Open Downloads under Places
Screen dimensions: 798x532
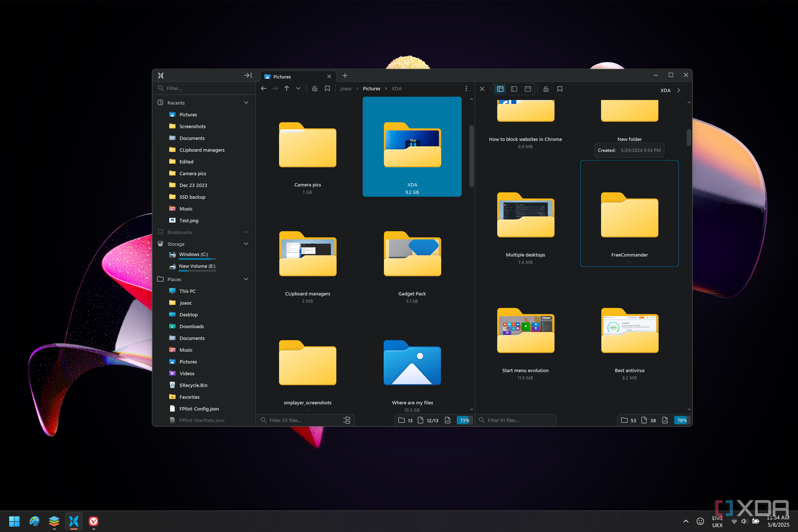[x=191, y=327]
